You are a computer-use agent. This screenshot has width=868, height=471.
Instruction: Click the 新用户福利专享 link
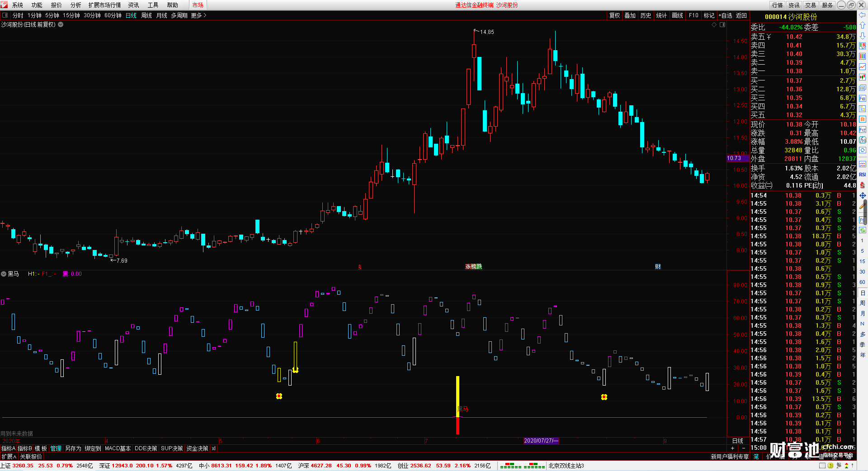(x=730, y=457)
